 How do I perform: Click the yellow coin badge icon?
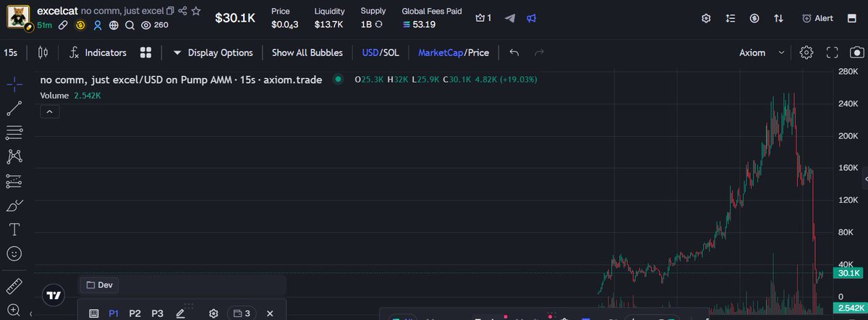tap(80, 25)
